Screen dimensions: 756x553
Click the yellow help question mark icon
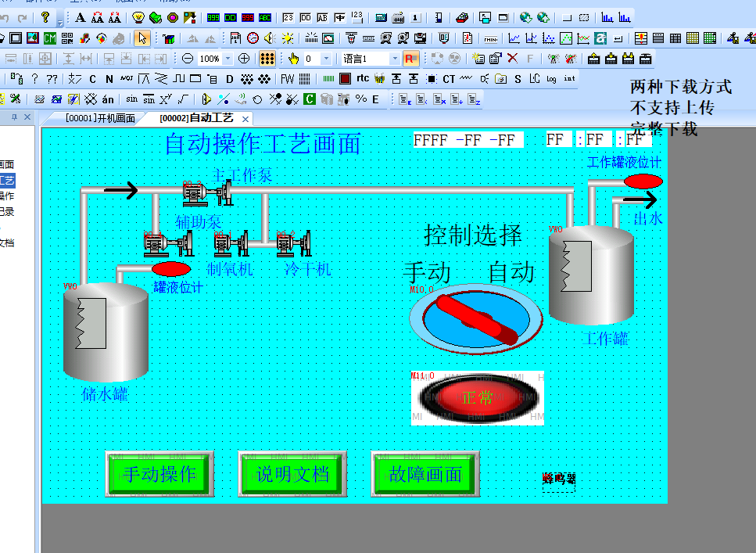45,17
